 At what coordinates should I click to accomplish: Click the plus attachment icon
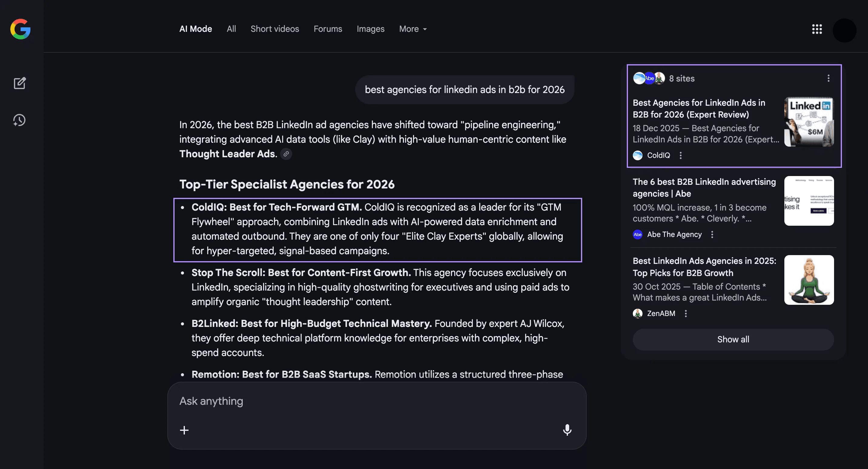[x=184, y=430]
